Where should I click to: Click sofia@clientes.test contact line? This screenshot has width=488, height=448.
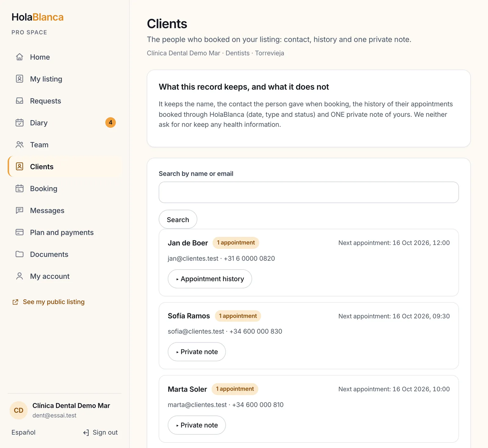coord(225,332)
